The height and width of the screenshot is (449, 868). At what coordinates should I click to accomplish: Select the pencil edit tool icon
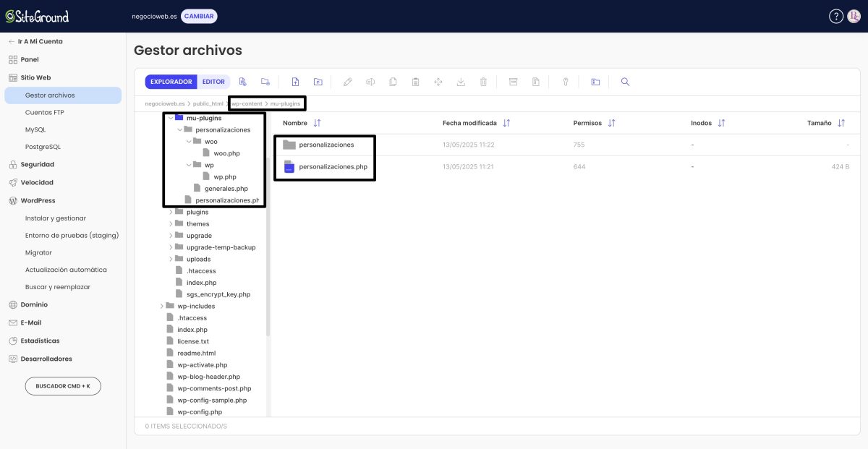(x=347, y=82)
